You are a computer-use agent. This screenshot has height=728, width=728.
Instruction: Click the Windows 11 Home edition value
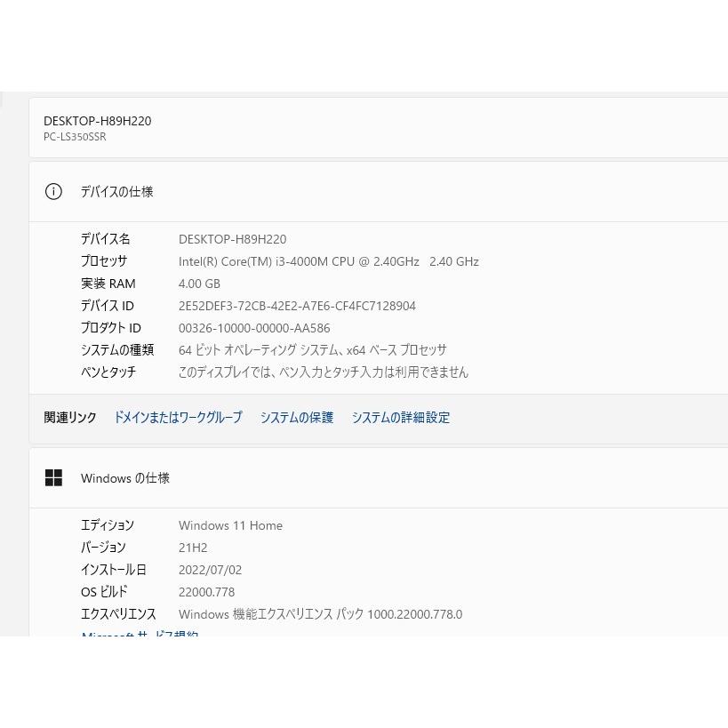click(x=230, y=525)
